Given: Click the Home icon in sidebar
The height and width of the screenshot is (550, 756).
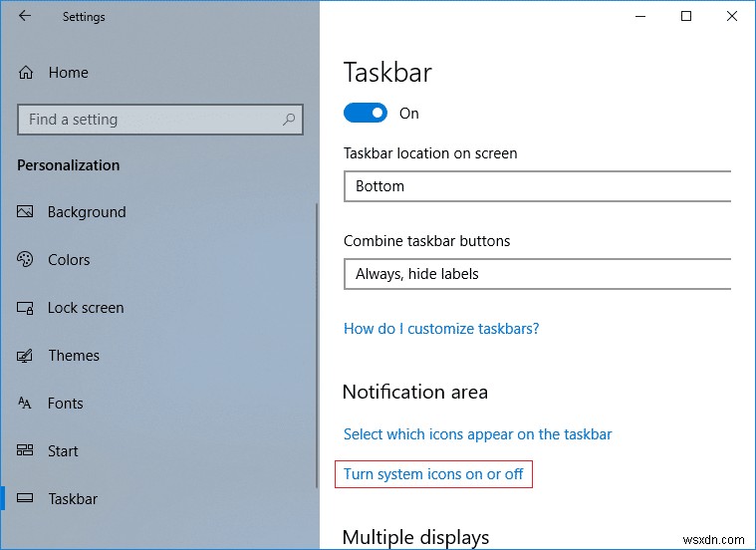Looking at the screenshot, I should (27, 73).
